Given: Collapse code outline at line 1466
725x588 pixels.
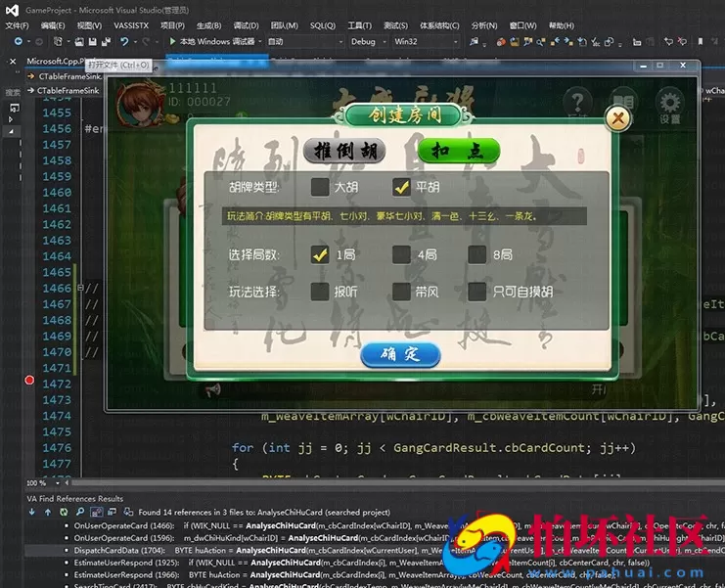Looking at the screenshot, I should [x=80, y=288].
